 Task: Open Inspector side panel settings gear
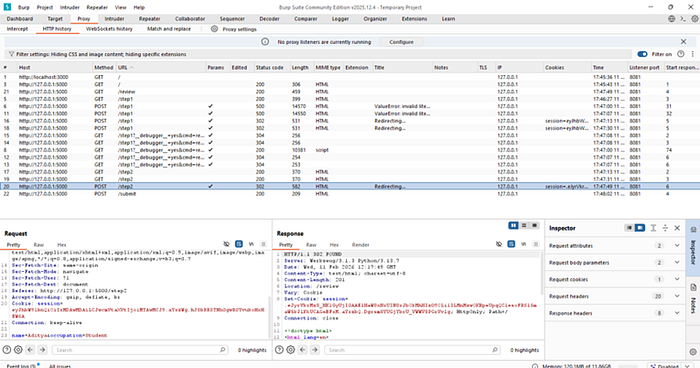(693, 352)
